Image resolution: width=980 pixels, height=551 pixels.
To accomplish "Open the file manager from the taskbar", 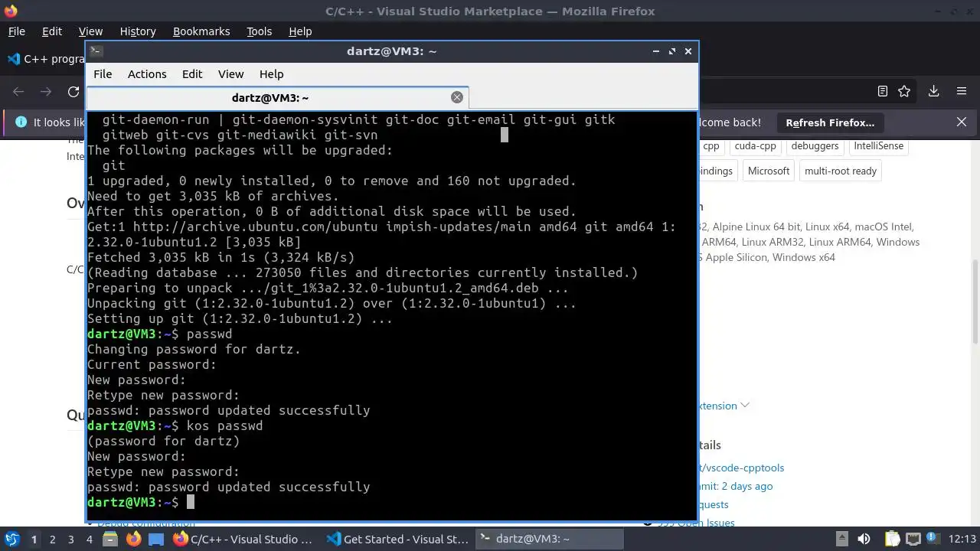I will tap(110, 540).
